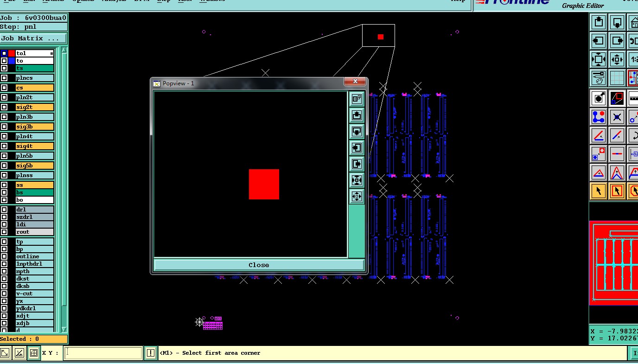Click the red triangle tool icon
638x364 pixels.
[599, 173]
